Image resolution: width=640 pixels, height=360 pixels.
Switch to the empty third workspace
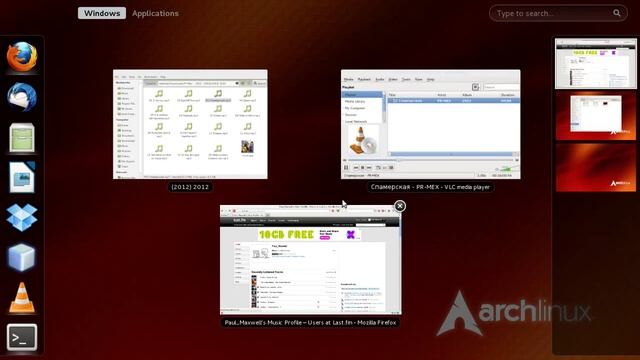click(596, 167)
